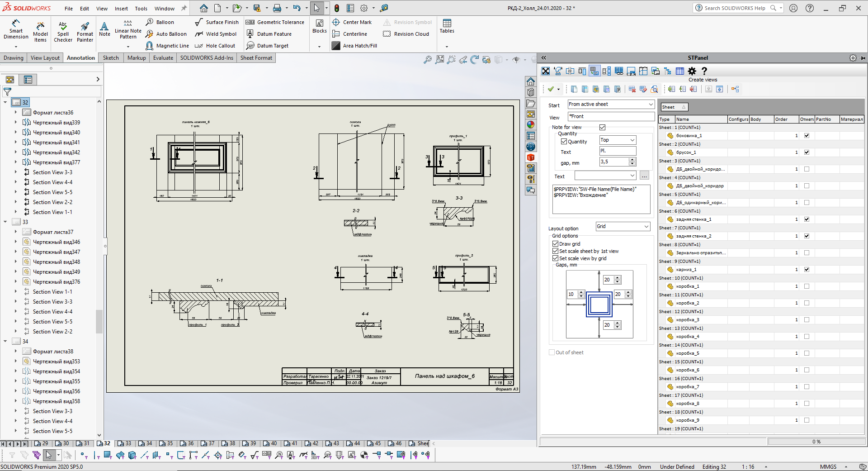Use the Auto Balloon tool
Viewport: 868px width, 471px height.
[x=166, y=34]
